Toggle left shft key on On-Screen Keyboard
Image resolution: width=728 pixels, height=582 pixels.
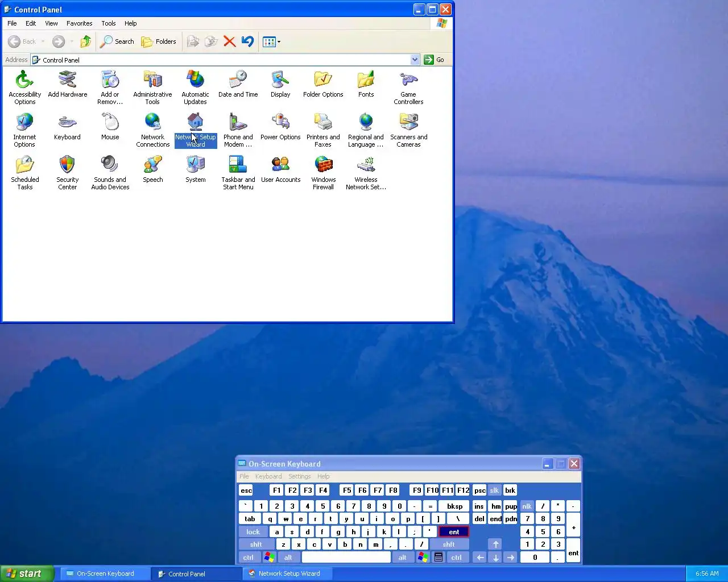pyautogui.click(x=256, y=544)
